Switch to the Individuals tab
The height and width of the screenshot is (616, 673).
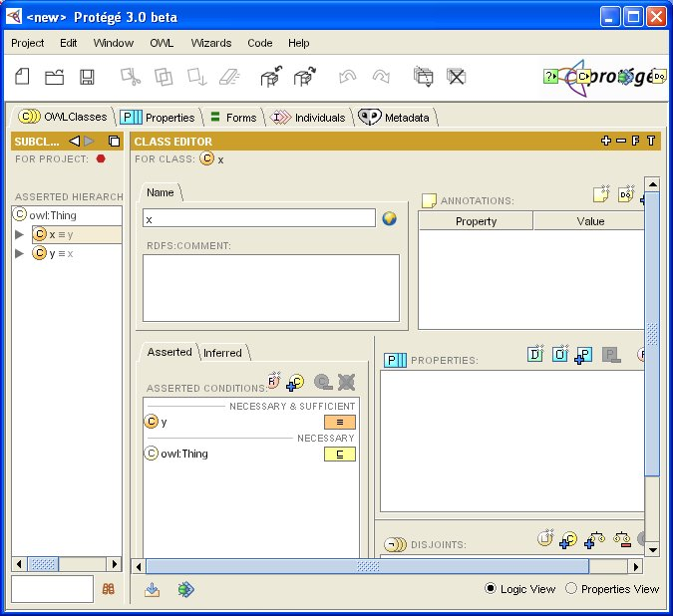click(308, 117)
